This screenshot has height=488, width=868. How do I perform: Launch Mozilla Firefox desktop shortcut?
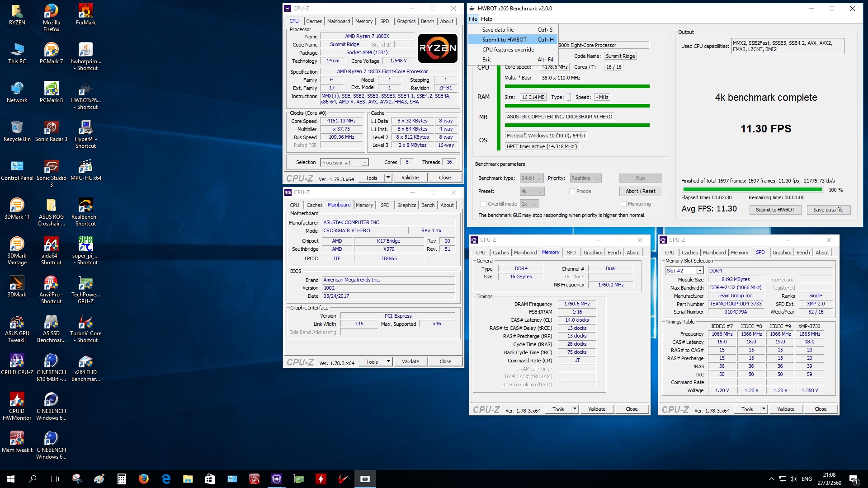coord(51,18)
